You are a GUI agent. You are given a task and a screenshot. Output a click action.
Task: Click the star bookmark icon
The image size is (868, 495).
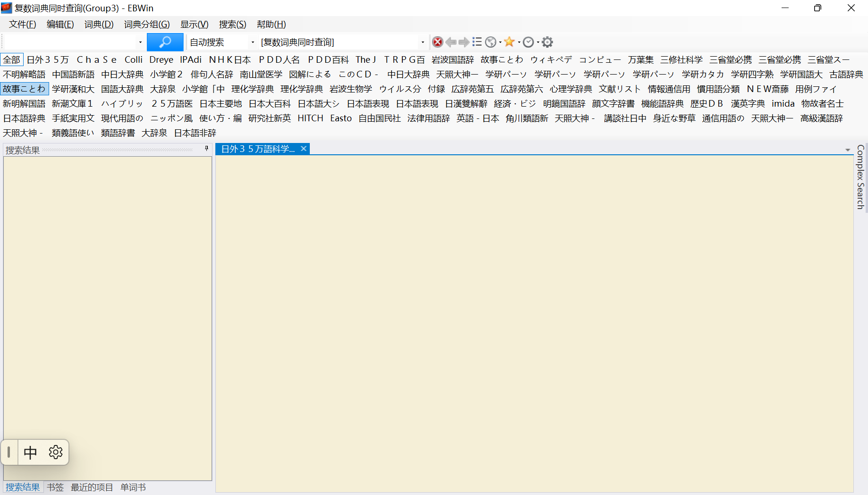tap(509, 42)
